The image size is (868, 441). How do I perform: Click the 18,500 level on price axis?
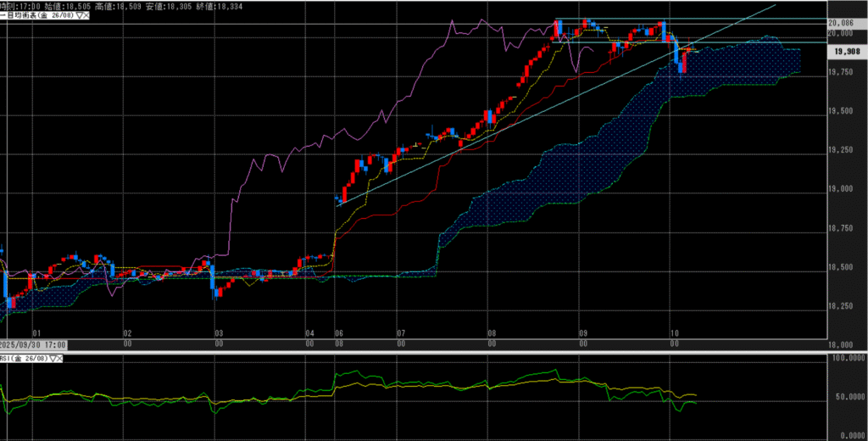[x=842, y=267]
